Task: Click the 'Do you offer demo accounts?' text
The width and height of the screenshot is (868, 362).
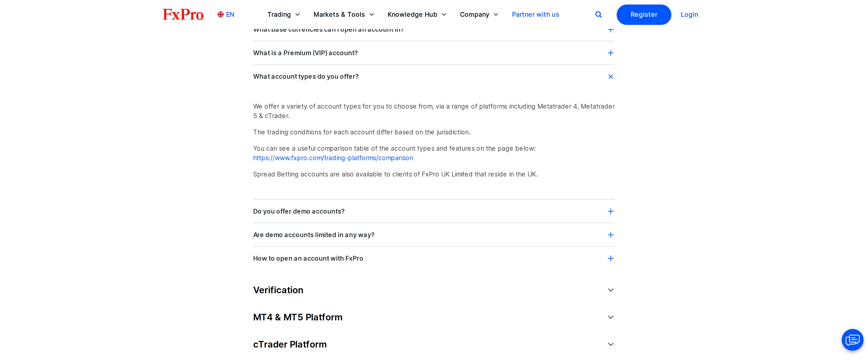Action: pyautogui.click(x=299, y=211)
